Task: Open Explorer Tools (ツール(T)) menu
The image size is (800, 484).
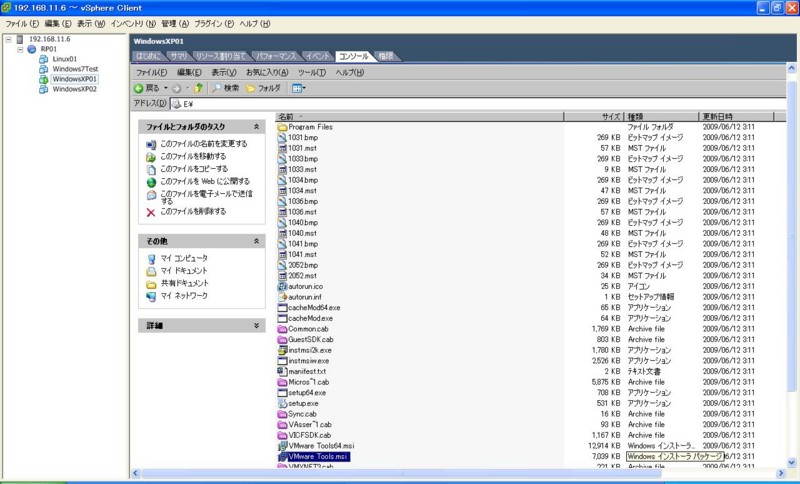Action: click(312, 72)
